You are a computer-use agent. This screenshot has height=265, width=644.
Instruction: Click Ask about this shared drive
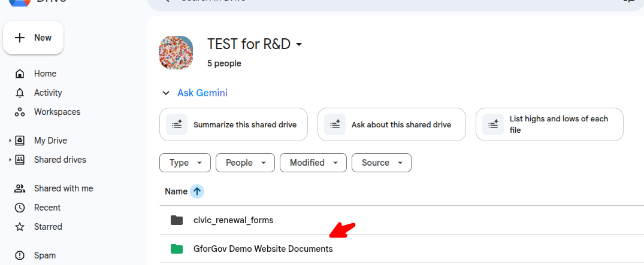391,124
